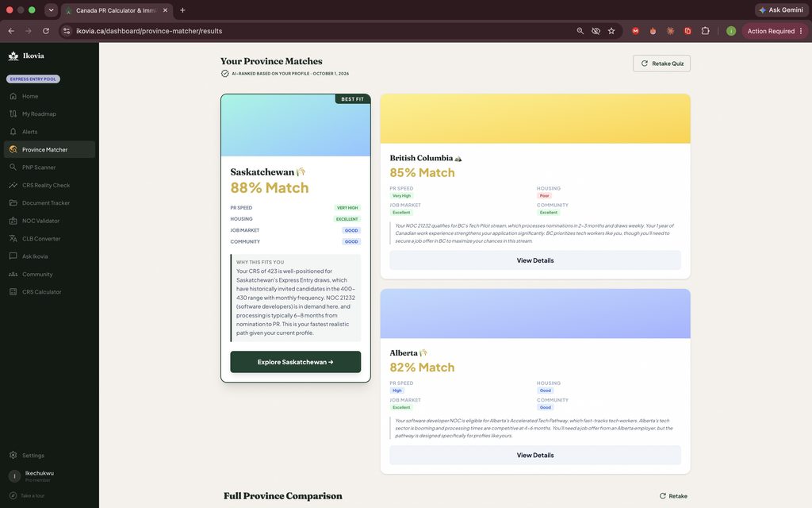Click Ask Gemini button
The height and width of the screenshot is (508, 812).
(781, 10)
